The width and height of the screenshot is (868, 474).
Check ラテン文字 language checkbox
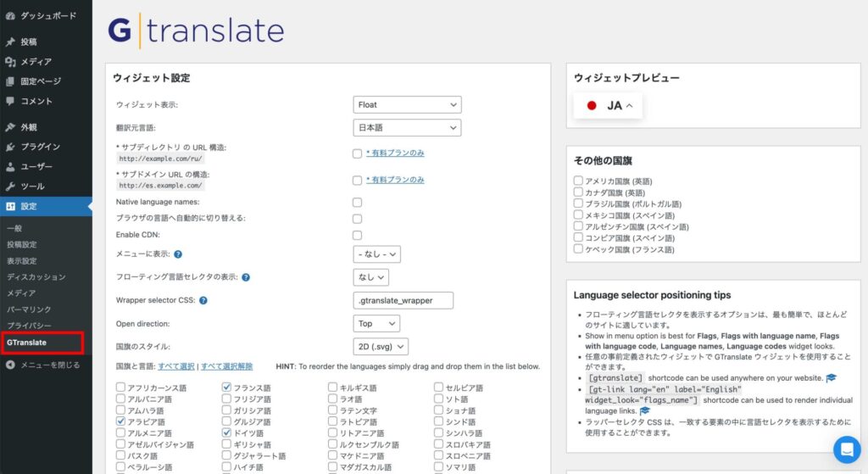click(332, 410)
